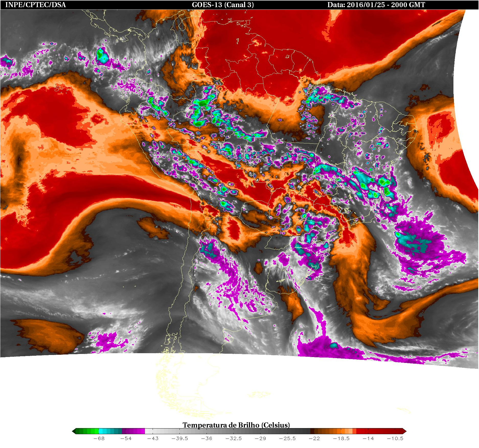Select the -14 legend value
Image resolution: width=479 pixels, height=448 pixels.
368,439
